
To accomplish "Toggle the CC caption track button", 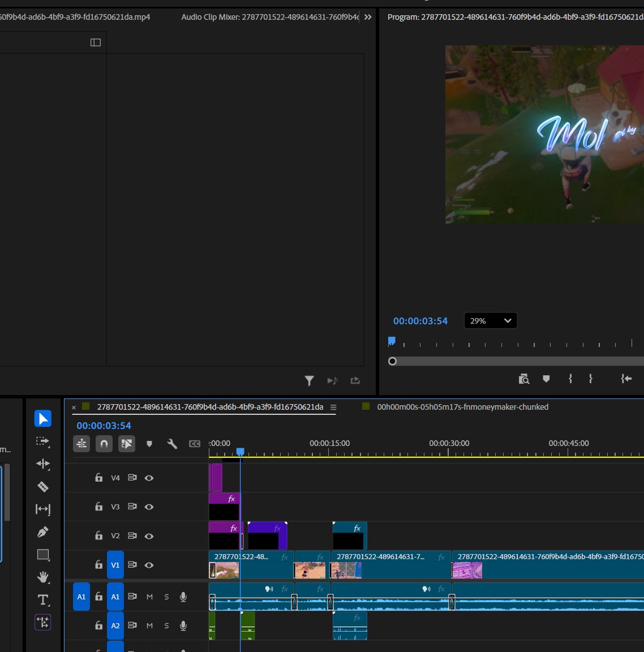I will [195, 444].
